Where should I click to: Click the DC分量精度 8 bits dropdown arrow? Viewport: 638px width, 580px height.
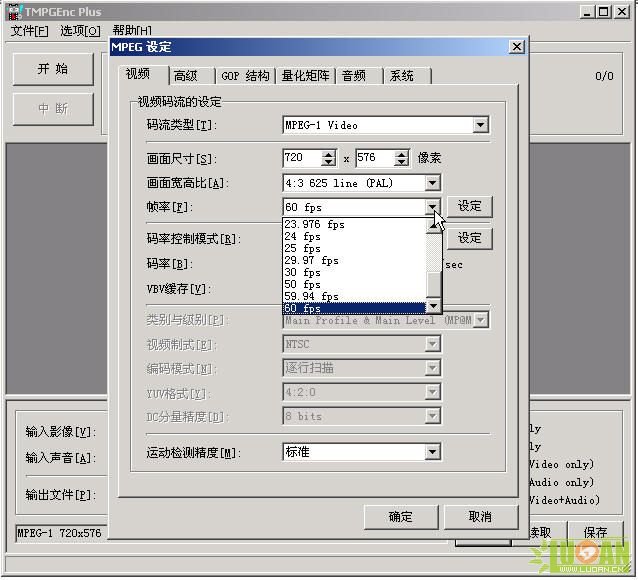[x=433, y=416]
